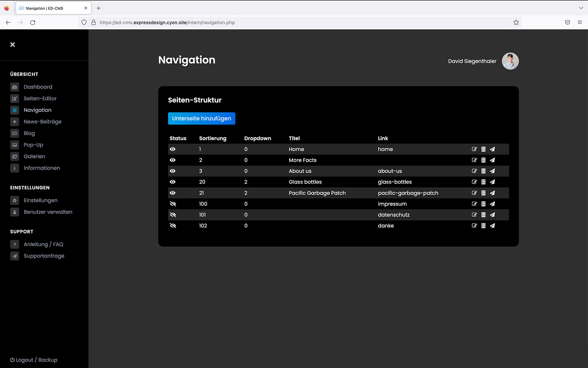The height and width of the screenshot is (368, 588).
Task: Close the sidebar with X icon
Action: click(x=12, y=45)
